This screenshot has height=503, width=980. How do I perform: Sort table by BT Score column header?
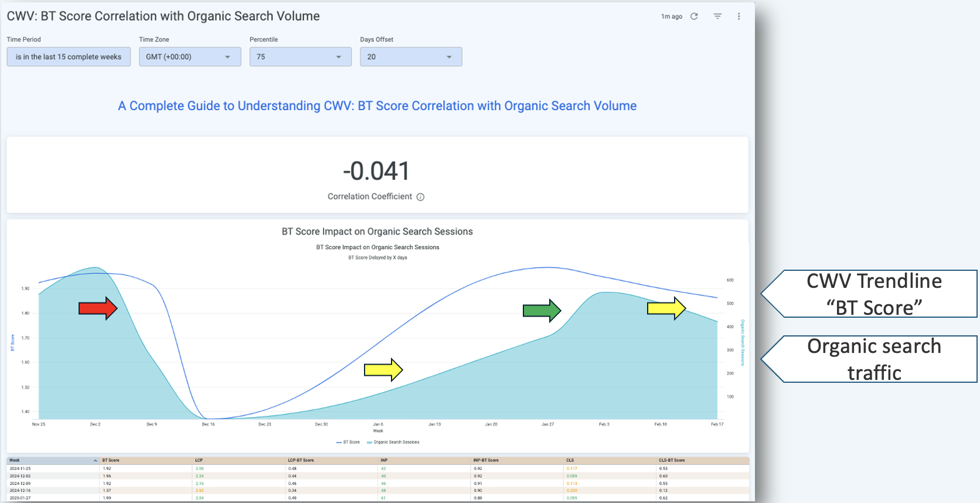111,460
